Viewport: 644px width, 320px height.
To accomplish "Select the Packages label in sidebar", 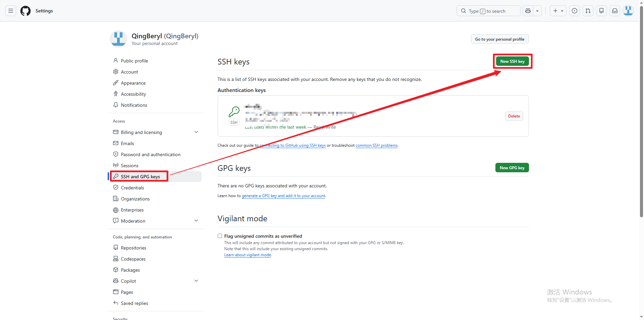I will [x=130, y=270].
